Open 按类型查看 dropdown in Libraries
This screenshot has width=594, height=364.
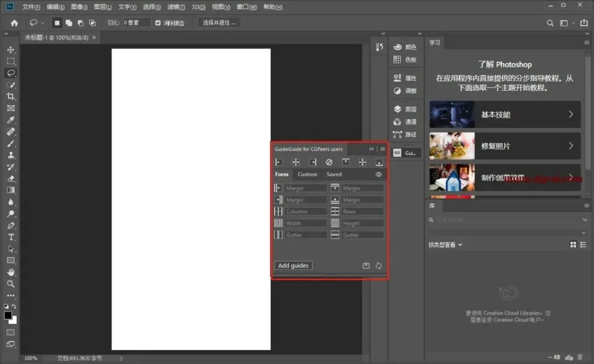(446, 245)
